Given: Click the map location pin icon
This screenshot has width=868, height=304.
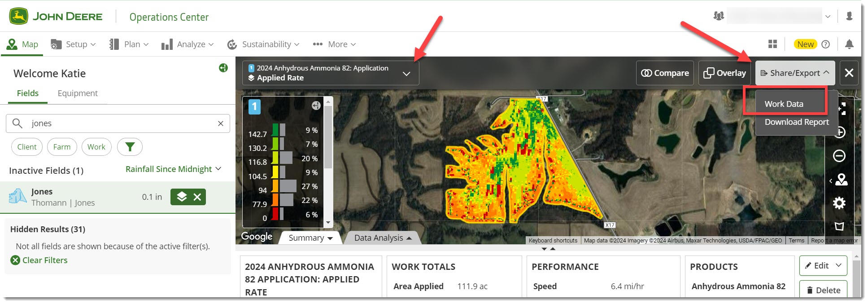Looking at the screenshot, I should tap(841, 180).
